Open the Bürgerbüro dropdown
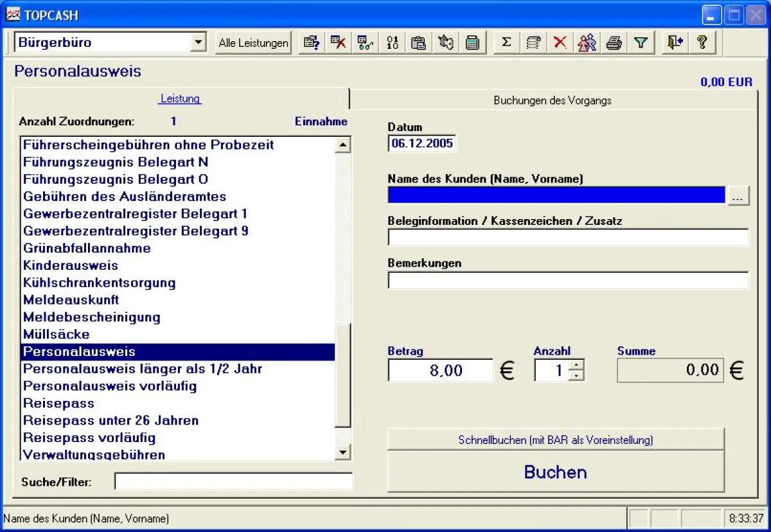This screenshot has width=771, height=532. (200, 42)
